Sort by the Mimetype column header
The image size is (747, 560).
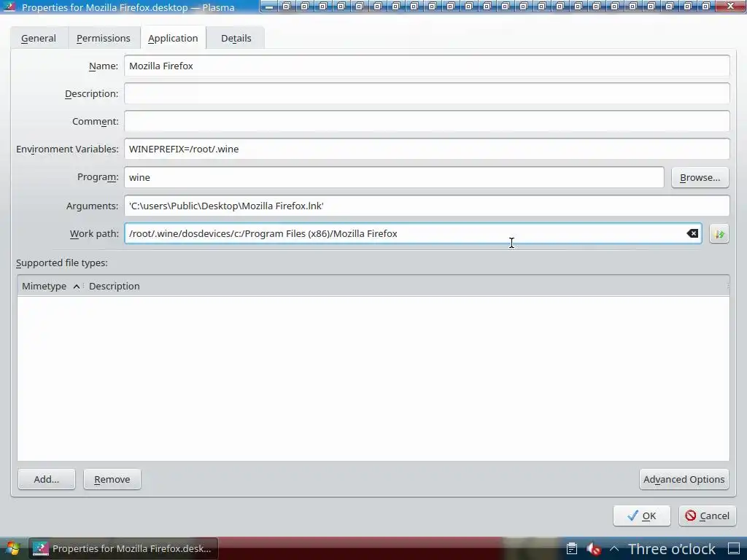(50, 286)
